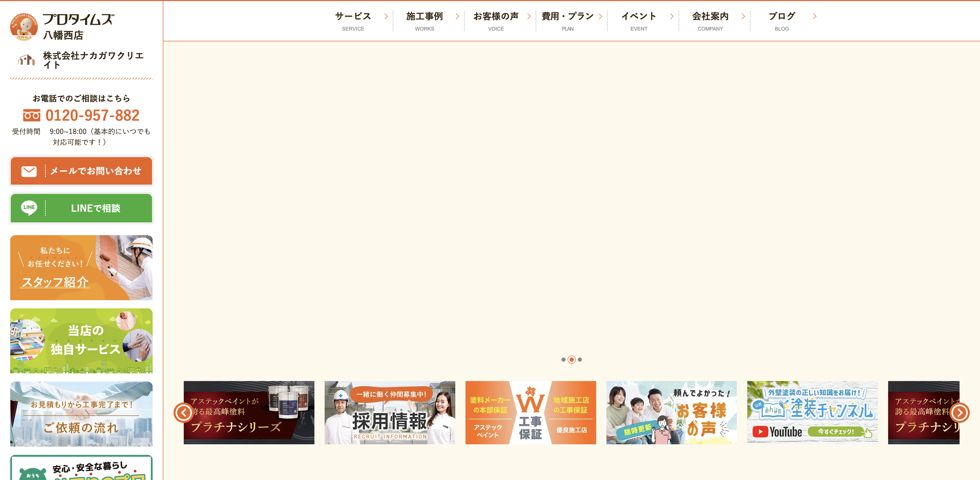Viewport: 980px width, 480px height.
Task: Open the 安心・安全な暮らし sidebar banner
Action: click(x=81, y=468)
